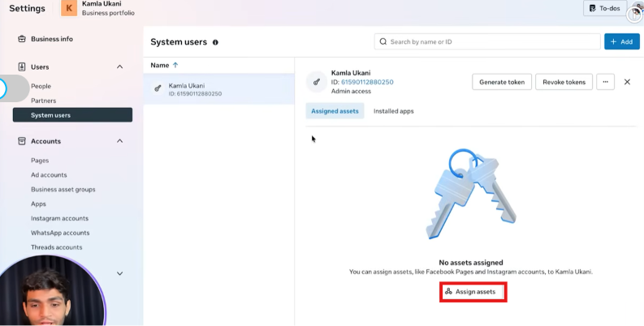644x326 pixels.
Task: Click the key avatar in the details panel
Action: (316, 82)
